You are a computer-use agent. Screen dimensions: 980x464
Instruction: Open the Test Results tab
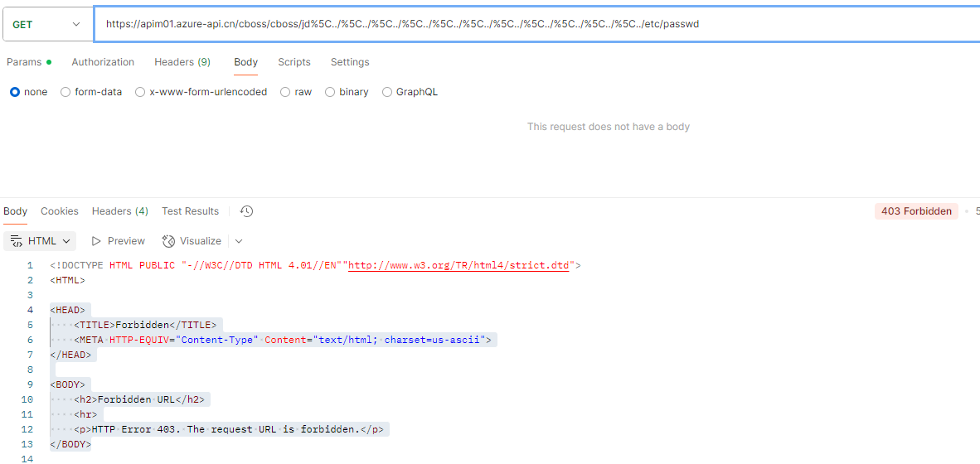(190, 211)
